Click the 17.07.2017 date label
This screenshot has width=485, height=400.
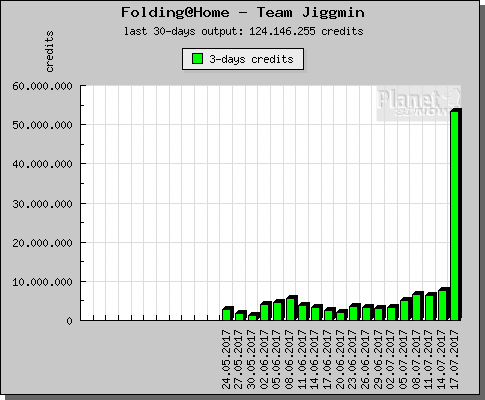[455, 359]
